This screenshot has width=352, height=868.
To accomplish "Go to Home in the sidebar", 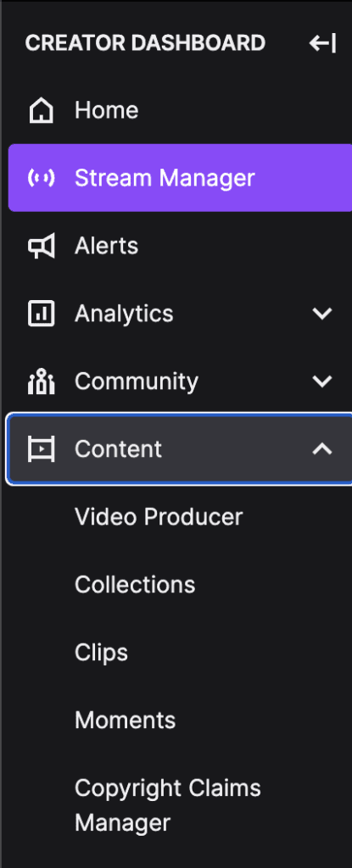I will [106, 110].
